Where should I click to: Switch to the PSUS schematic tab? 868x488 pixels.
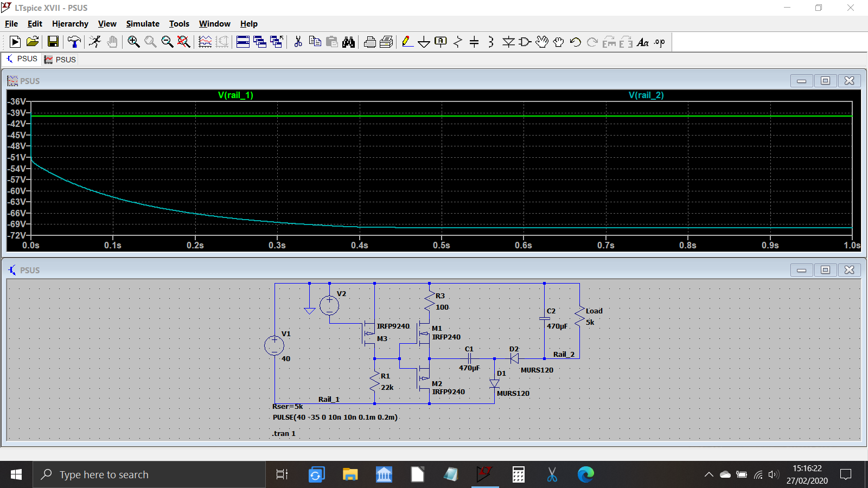click(x=22, y=59)
